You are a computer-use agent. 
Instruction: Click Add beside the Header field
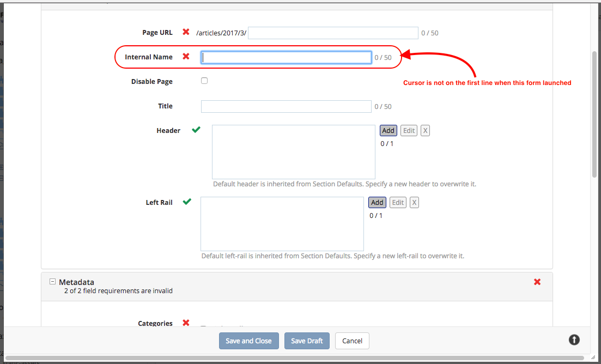click(388, 130)
